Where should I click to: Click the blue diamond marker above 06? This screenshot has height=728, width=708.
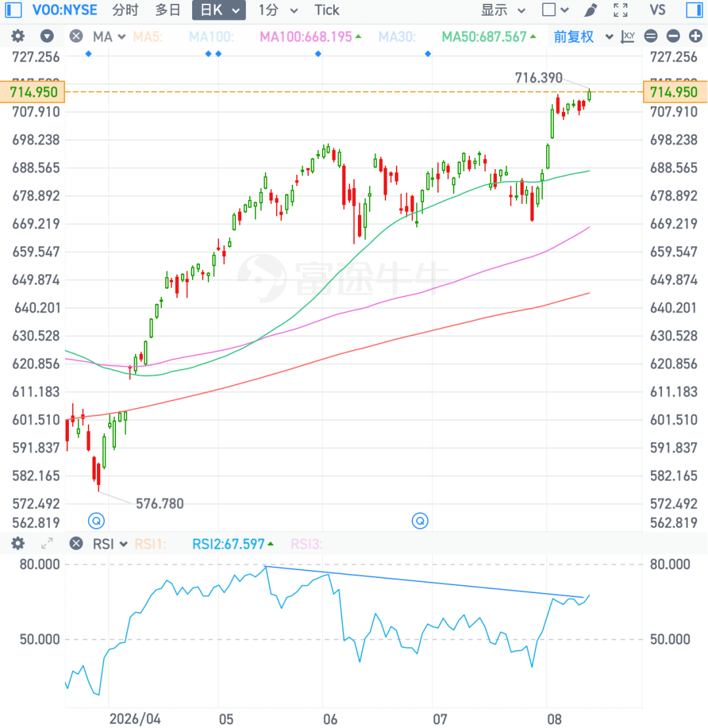click(x=318, y=54)
